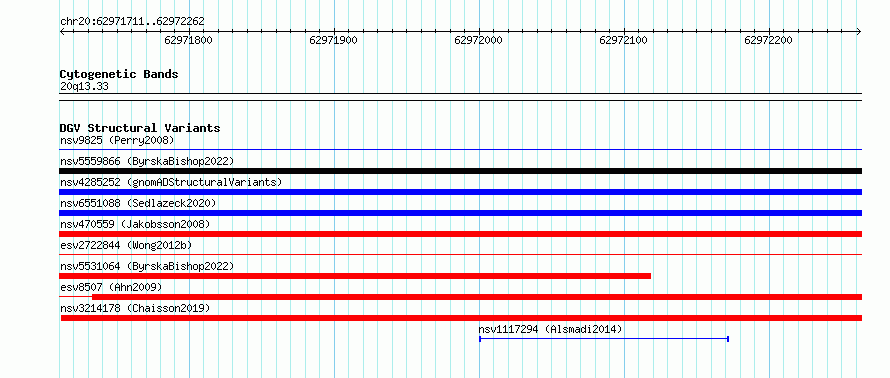The image size is (890, 378).
Task: Select the black nsv5559866 variant bar
Action: pos(461,171)
